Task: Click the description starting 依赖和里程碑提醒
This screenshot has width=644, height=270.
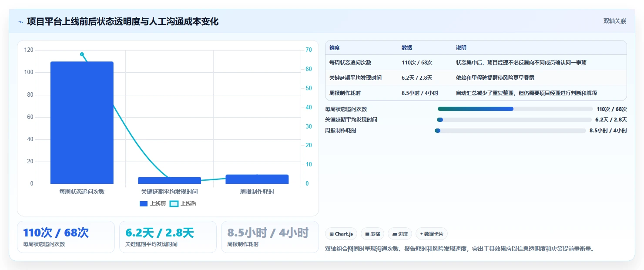Action: pyautogui.click(x=495, y=78)
